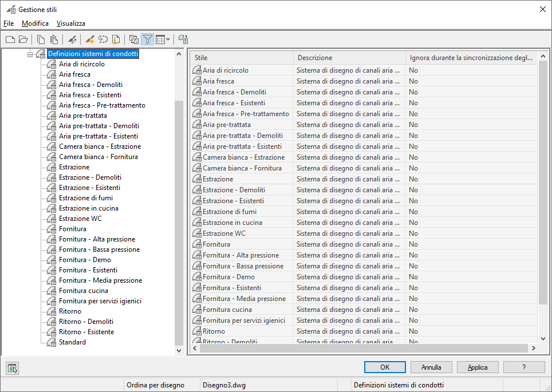Click the New Style icon with star
This screenshot has height=392, width=552.
click(x=90, y=39)
